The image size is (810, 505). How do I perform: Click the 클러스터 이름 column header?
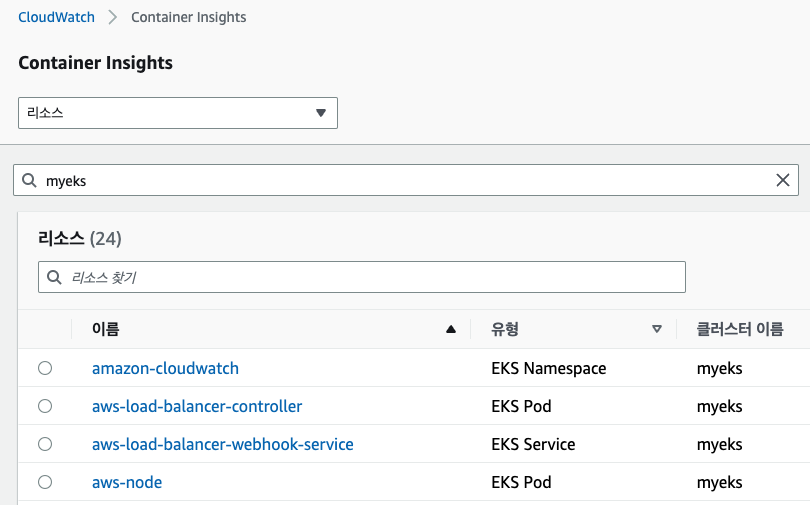(x=740, y=329)
